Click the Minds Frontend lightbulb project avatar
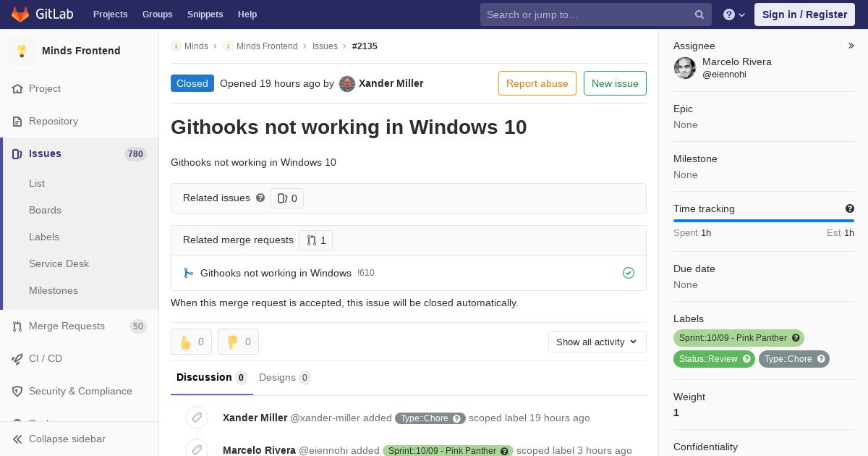 tap(22, 51)
